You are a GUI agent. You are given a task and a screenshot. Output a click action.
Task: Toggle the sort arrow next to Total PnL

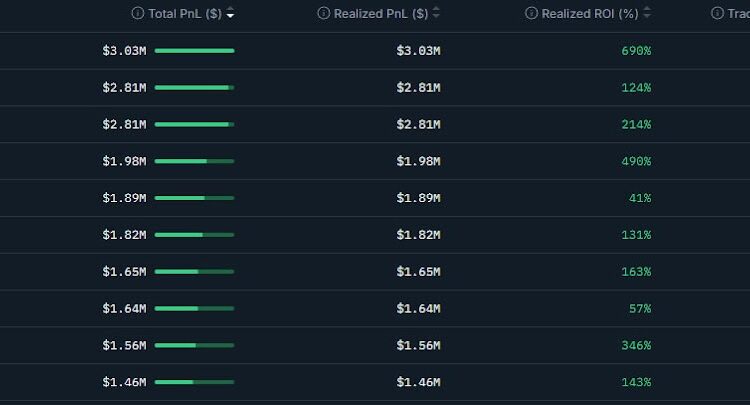pos(231,14)
